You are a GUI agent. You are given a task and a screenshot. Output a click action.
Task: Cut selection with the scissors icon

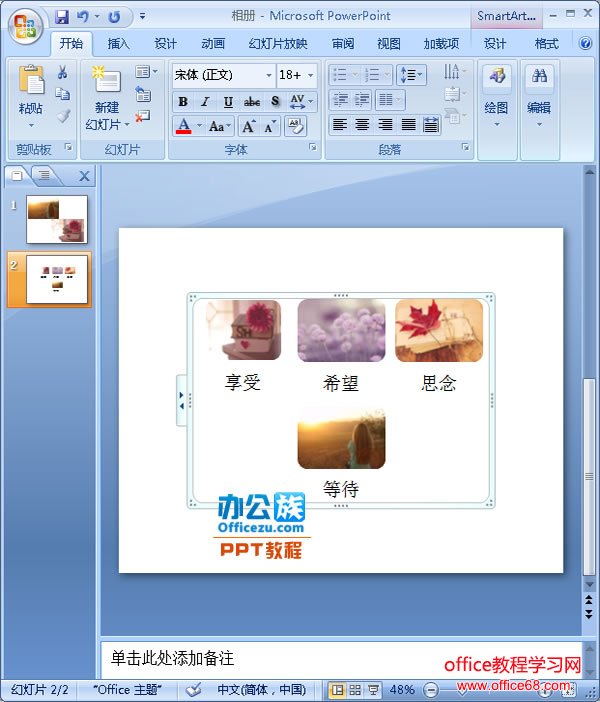point(62,72)
